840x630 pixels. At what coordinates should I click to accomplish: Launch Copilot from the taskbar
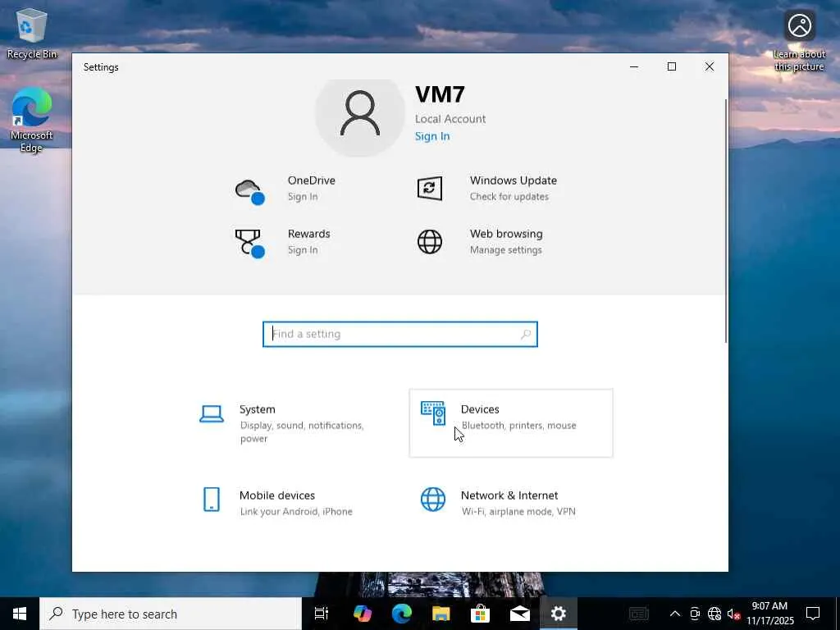tap(362, 614)
